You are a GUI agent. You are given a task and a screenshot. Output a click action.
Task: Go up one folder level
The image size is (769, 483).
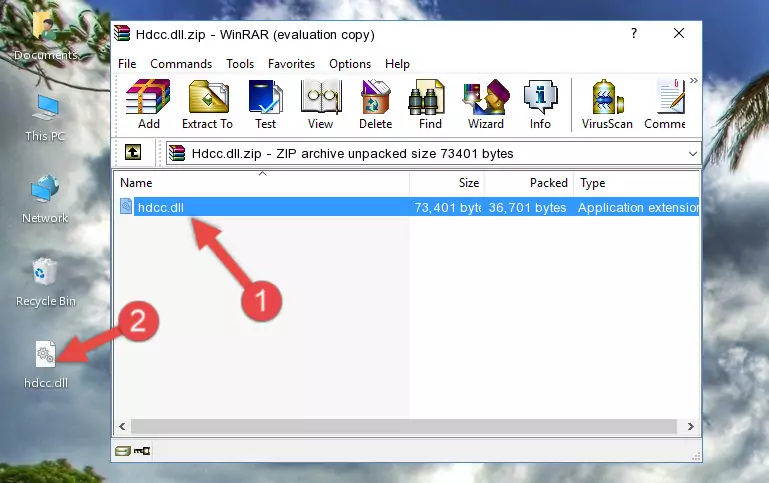click(x=133, y=153)
